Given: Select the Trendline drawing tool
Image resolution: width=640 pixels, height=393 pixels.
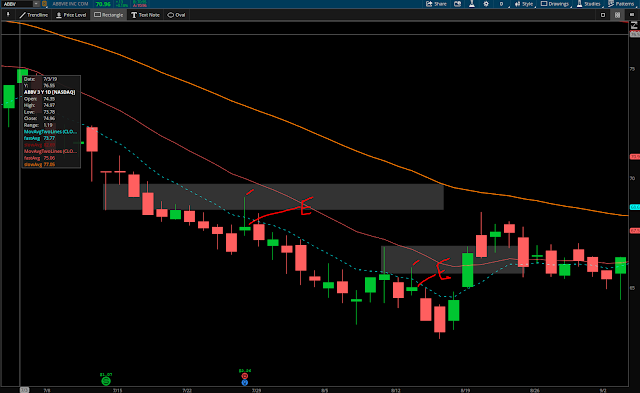Looking at the screenshot, I should 34,15.
